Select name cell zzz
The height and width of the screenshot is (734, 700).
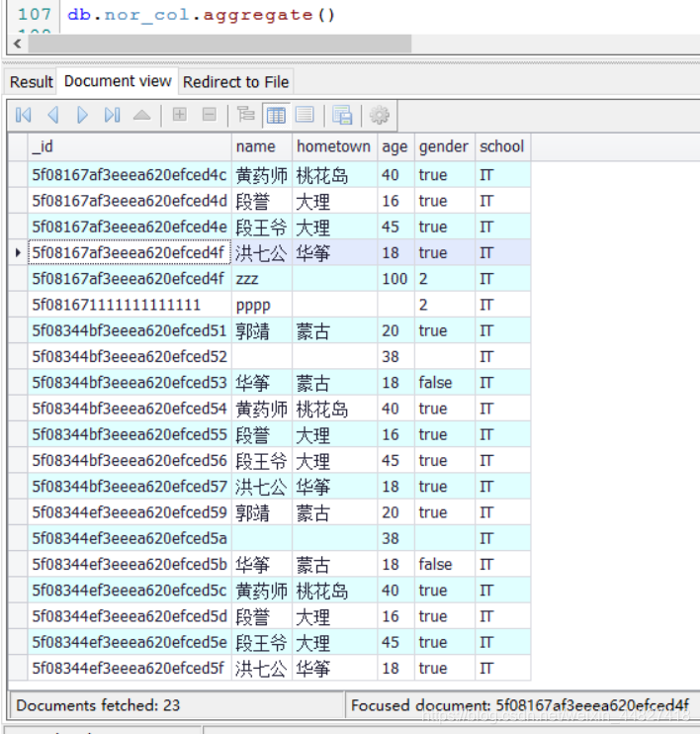tap(262, 279)
